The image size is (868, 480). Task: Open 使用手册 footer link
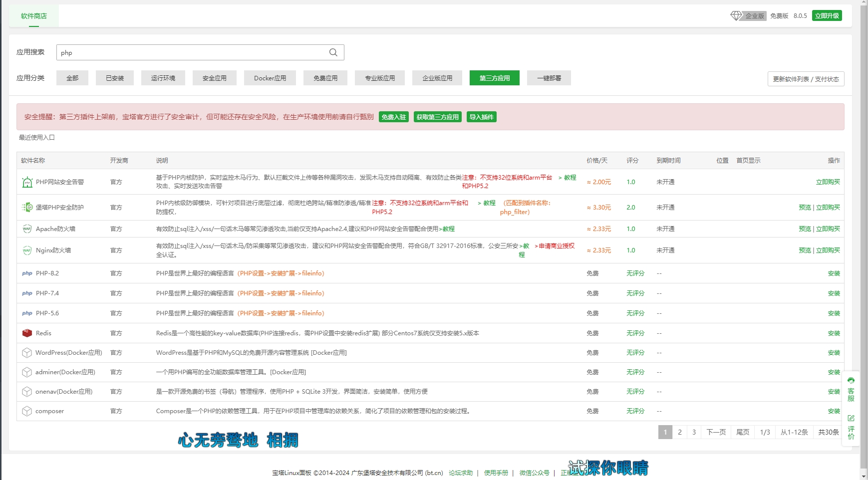click(496, 473)
